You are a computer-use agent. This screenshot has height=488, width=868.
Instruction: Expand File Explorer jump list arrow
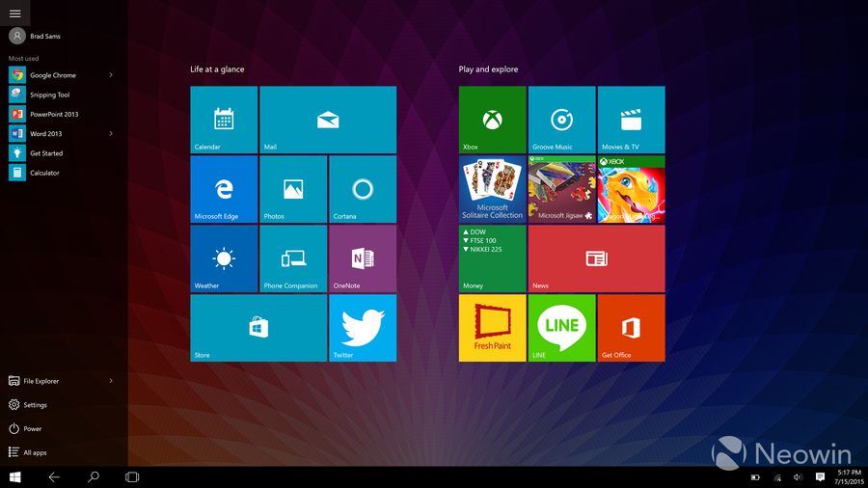tap(111, 381)
